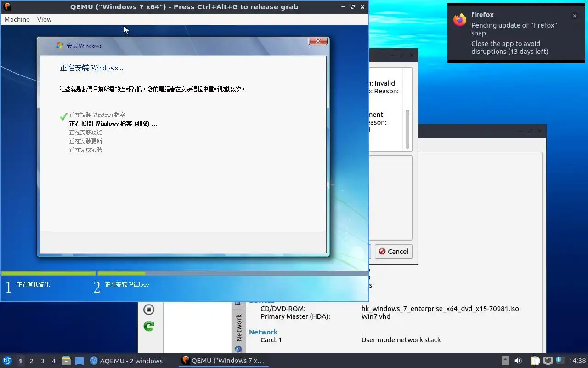Viewport: 588px width, 368px height.
Task: Click the 正在安裝 Windows... heading
Action: (x=91, y=68)
